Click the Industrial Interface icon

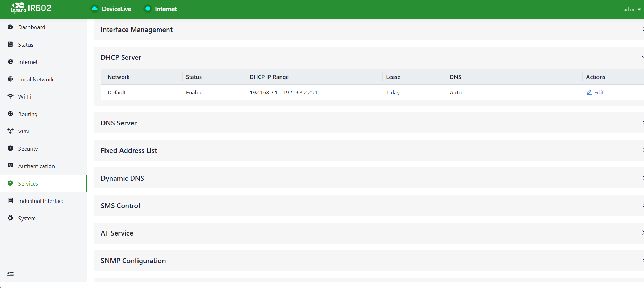tap(10, 201)
